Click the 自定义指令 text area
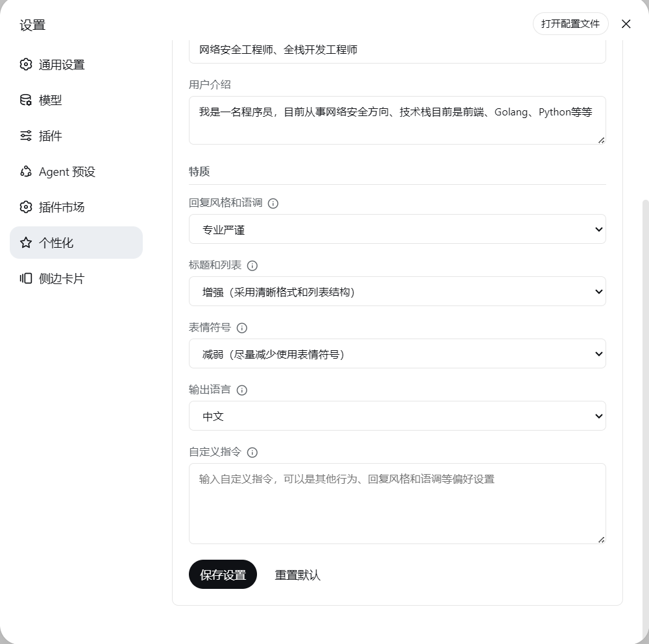 pos(397,504)
